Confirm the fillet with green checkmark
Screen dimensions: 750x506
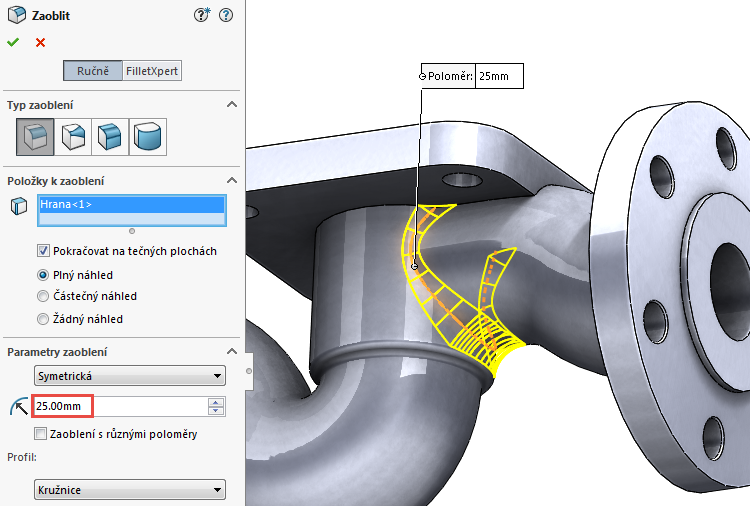pos(13,43)
